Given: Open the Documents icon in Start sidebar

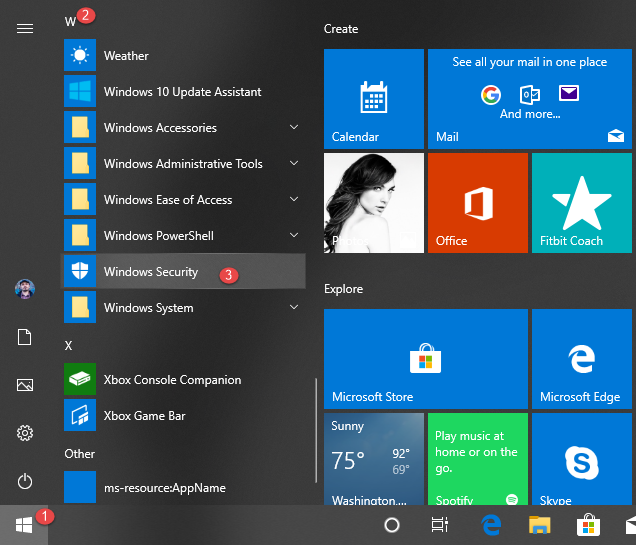Looking at the screenshot, I should click(24, 337).
